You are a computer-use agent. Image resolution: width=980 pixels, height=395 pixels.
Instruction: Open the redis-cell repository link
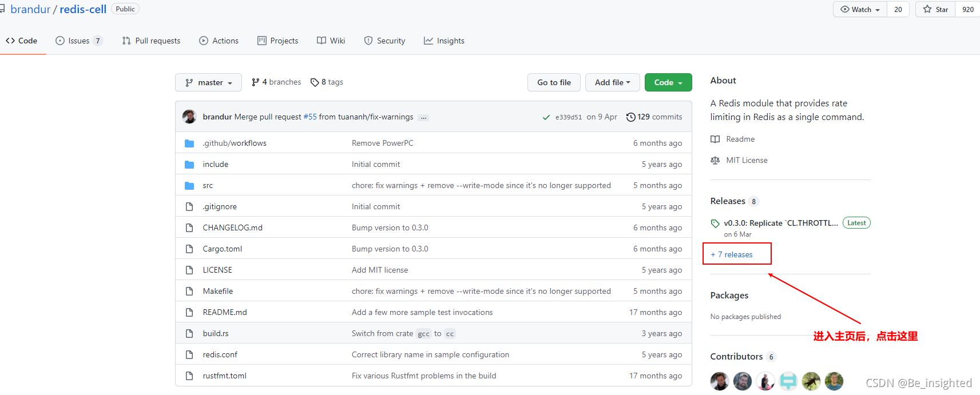coord(83,9)
